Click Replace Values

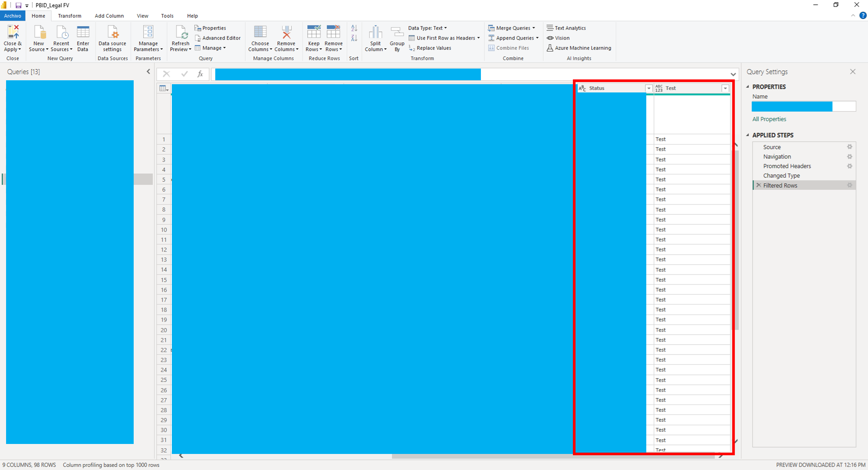pyautogui.click(x=430, y=48)
